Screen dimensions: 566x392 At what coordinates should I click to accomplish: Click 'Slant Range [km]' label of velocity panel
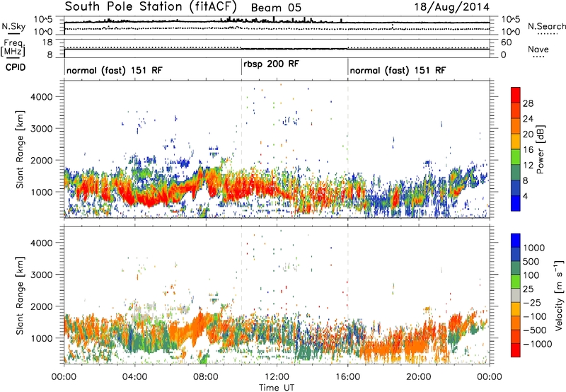point(20,296)
